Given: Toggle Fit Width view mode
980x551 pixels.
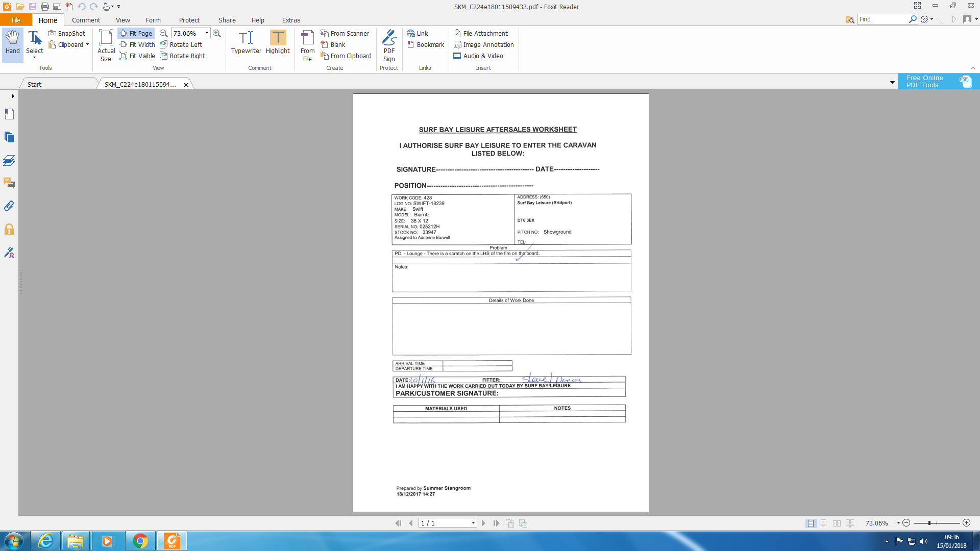Looking at the screenshot, I should click(x=137, y=45).
